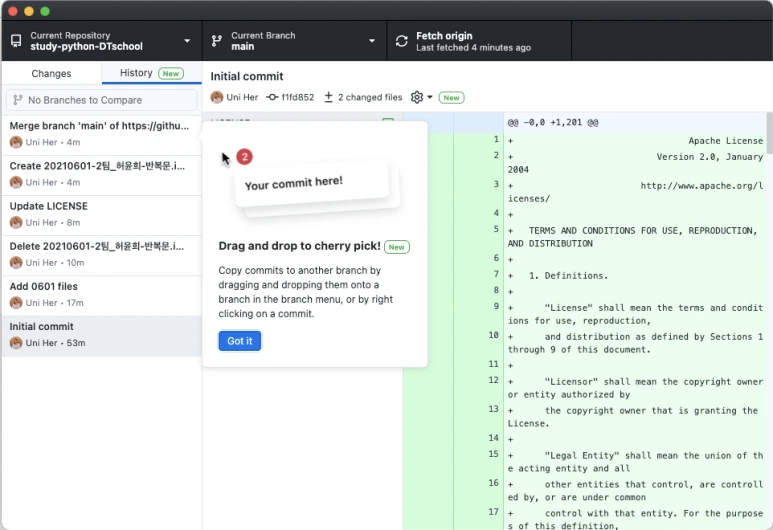The height and width of the screenshot is (530, 773).
Task: Click the repository icon beside Current Repository
Action: (x=16, y=41)
